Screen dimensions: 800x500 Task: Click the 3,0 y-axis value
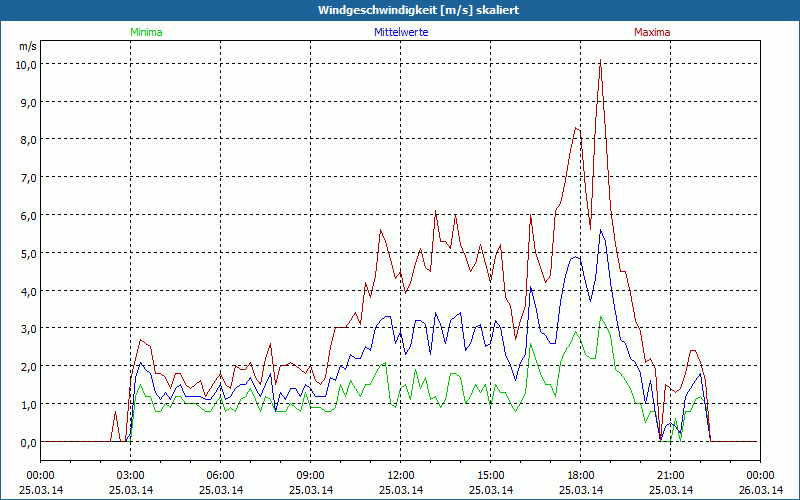pos(29,329)
